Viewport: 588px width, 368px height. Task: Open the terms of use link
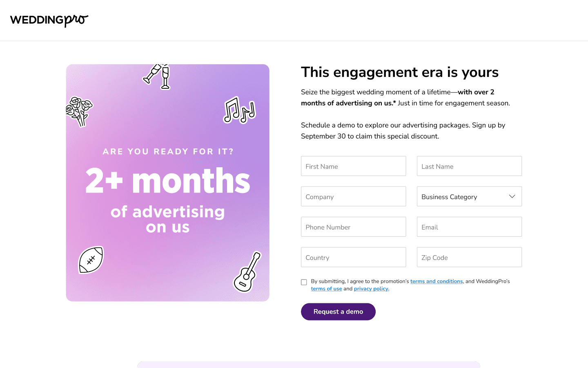326,289
